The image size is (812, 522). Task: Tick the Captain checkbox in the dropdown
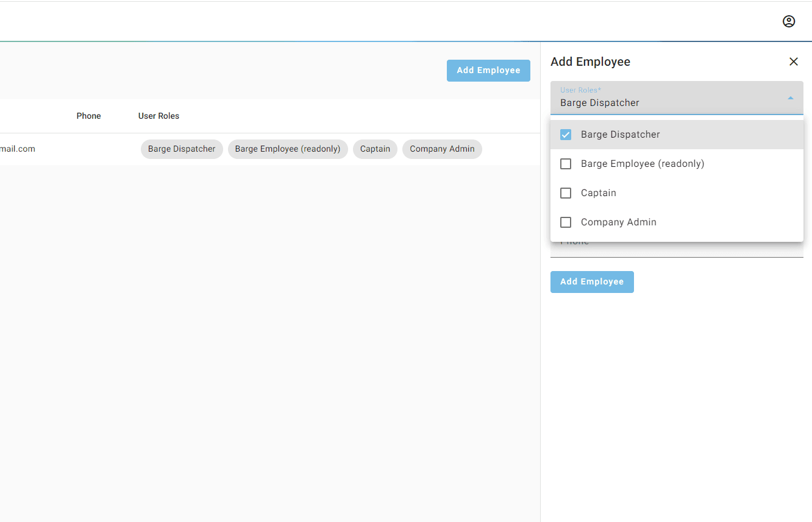(x=566, y=193)
